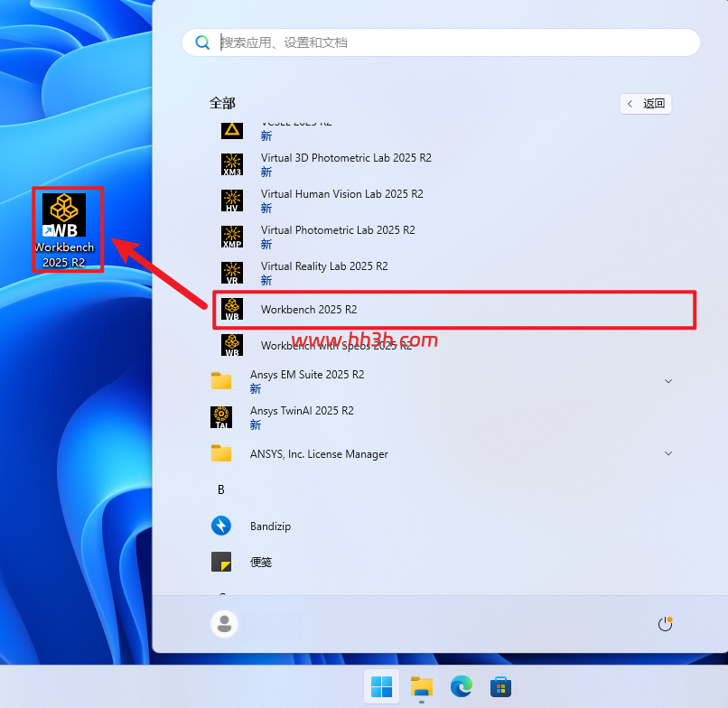Click the 便笺 sticky notes icon

tap(221, 562)
